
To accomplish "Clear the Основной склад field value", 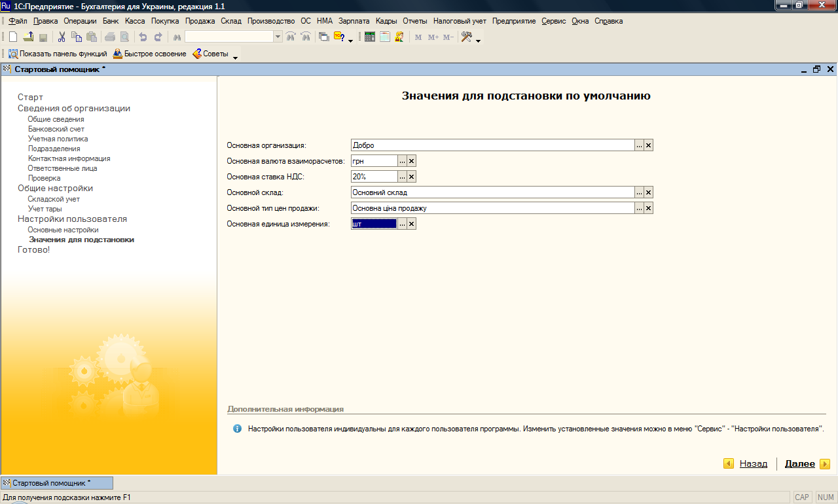I will [648, 192].
